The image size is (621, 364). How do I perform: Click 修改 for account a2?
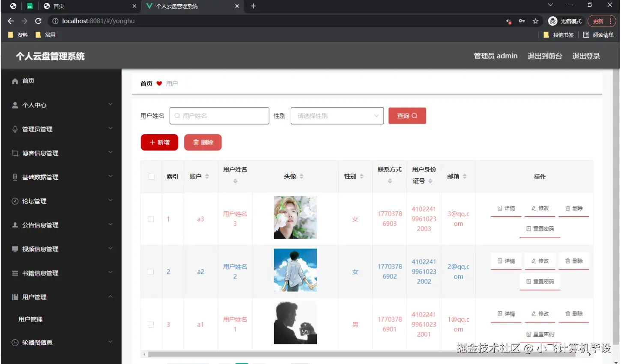coord(540,261)
